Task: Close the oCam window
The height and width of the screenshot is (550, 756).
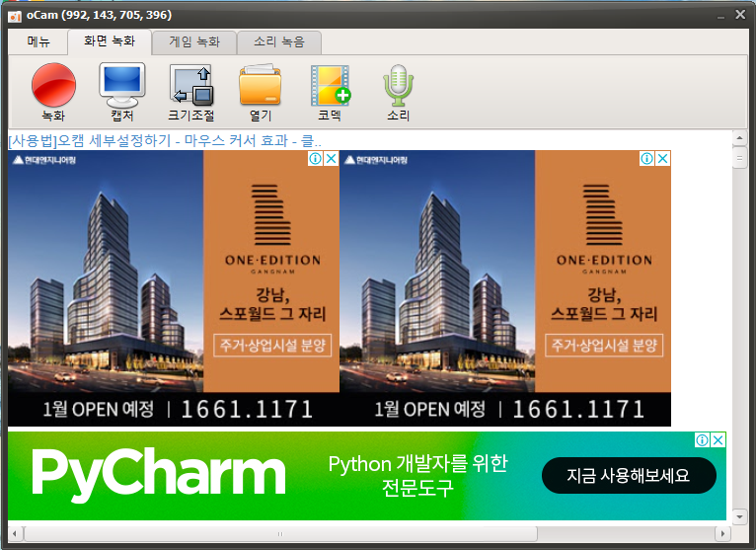Action: coord(740,15)
